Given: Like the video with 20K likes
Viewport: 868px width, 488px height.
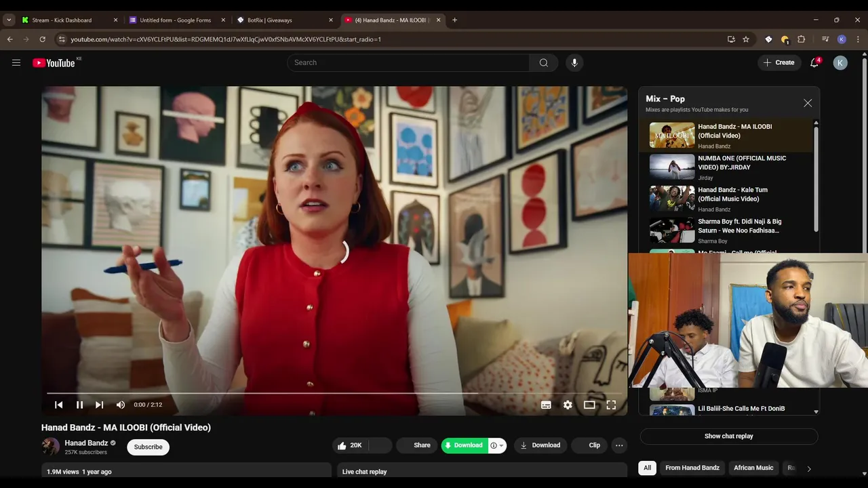Looking at the screenshot, I should click(351, 445).
